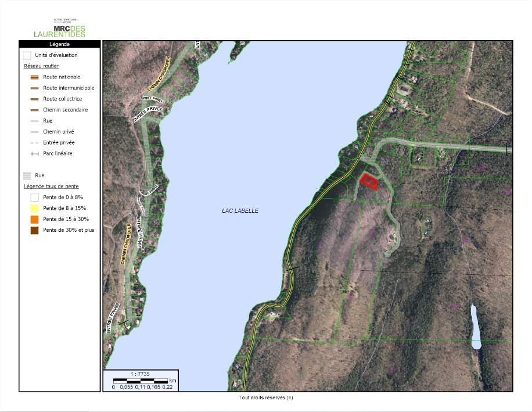Click the Entrée privée dashed line symbol
Viewport: 532px width, 412px height.
point(34,142)
